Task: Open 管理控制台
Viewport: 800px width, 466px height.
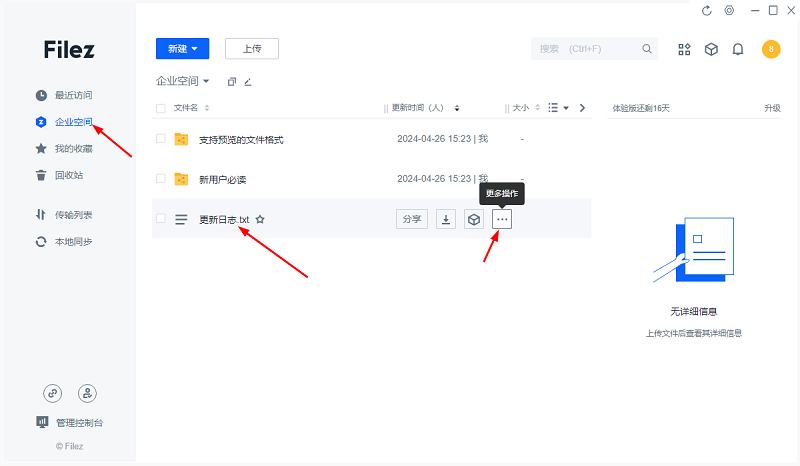Action: pyautogui.click(x=70, y=422)
